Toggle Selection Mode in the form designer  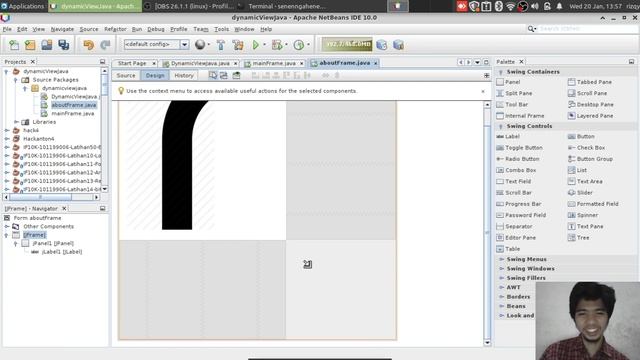point(213,76)
